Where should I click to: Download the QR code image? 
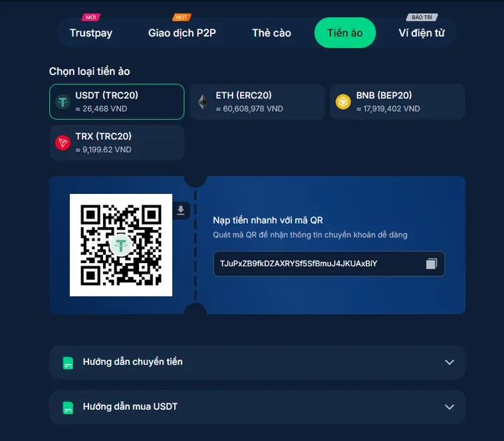[x=181, y=211]
